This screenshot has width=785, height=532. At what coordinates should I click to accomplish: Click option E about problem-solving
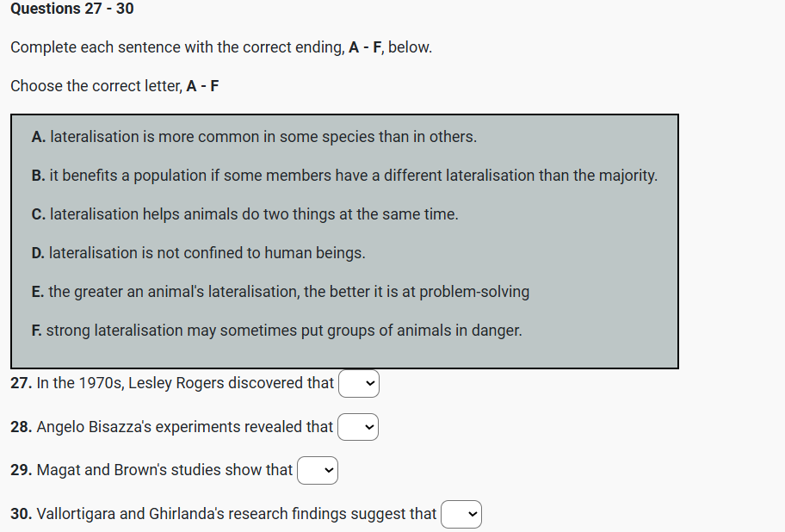(280, 292)
